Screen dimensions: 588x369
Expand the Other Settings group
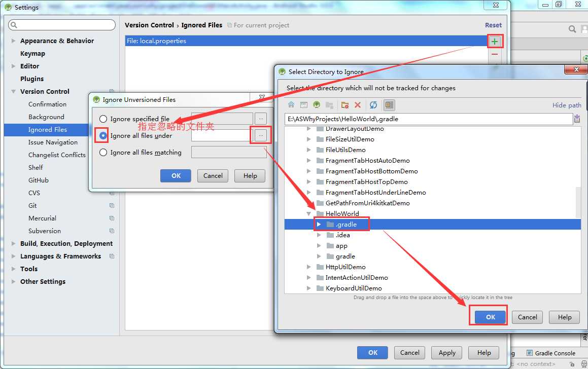[x=13, y=281]
